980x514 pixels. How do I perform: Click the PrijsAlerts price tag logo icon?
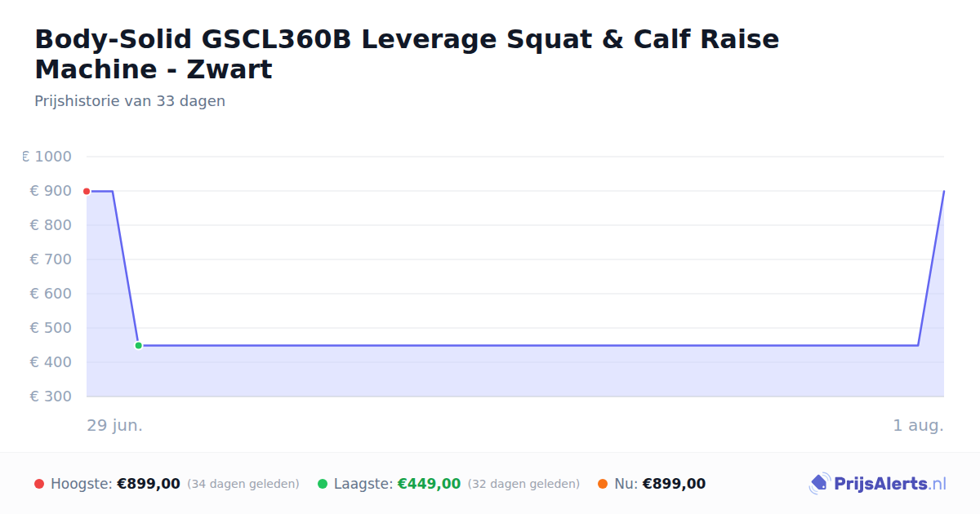pos(819,484)
